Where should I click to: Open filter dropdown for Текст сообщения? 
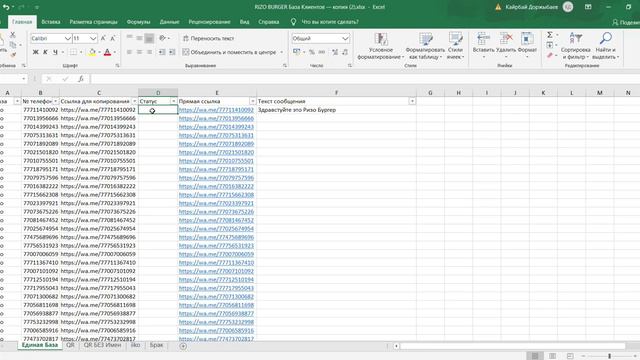click(x=412, y=101)
